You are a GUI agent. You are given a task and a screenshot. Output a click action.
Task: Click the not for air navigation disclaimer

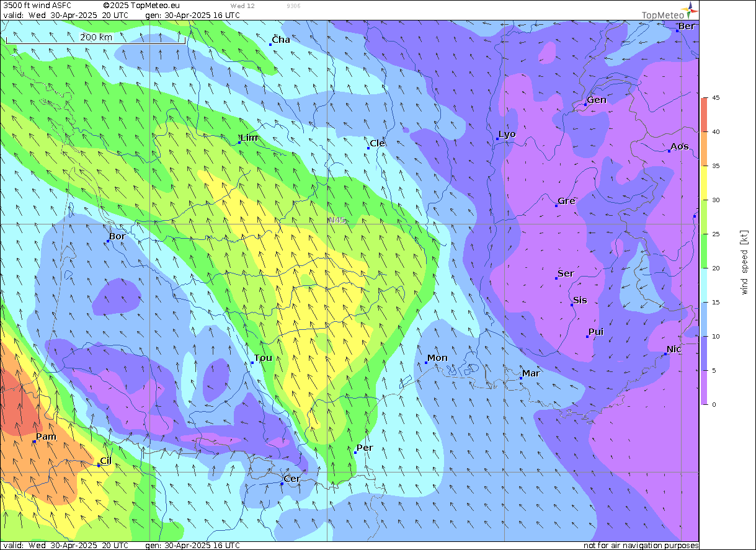[641, 545]
